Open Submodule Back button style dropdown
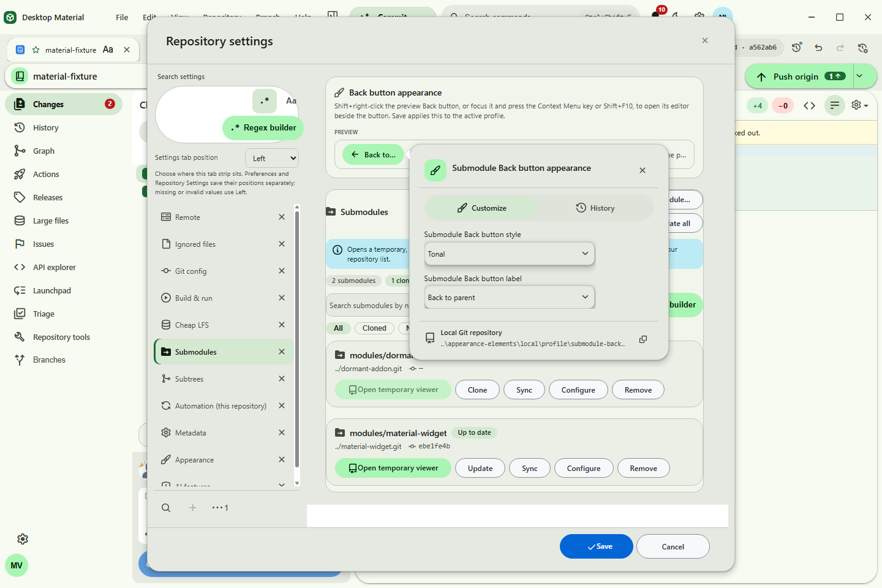Screen dimensions: 882x588 (509, 254)
